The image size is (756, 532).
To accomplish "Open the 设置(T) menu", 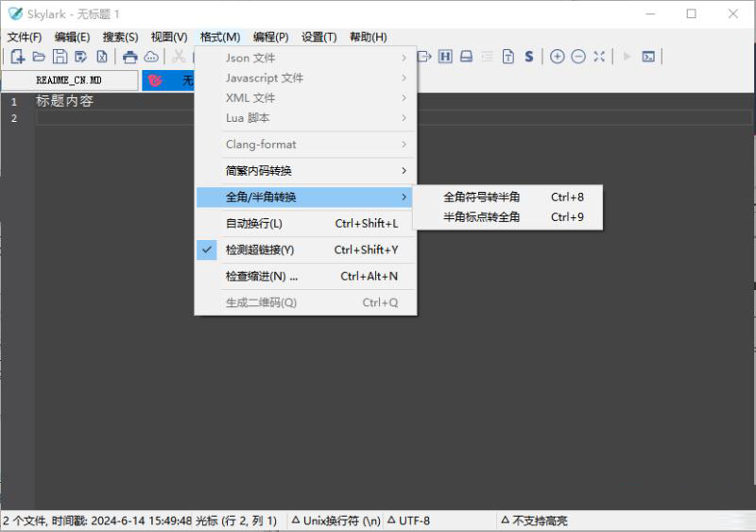I will click(319, 37).
